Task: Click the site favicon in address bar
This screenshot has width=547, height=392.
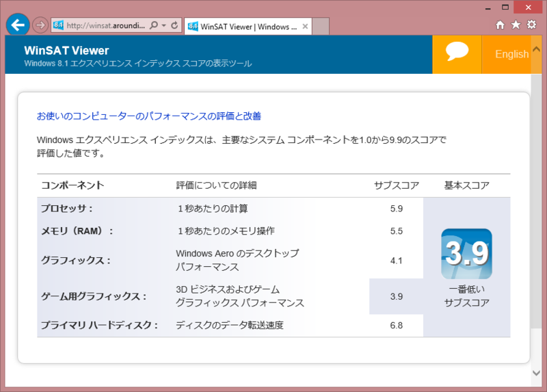Action: 58,25
